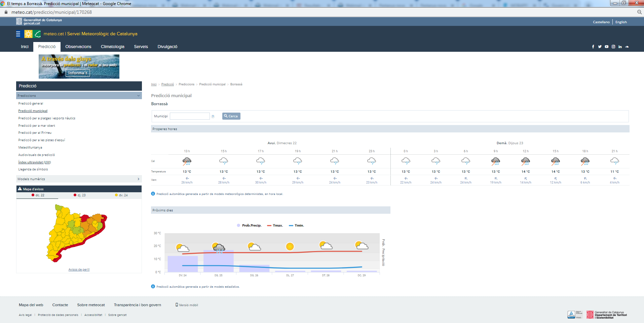Click the DC. 29 cloudy sun icon in chart

pos(362,245)
